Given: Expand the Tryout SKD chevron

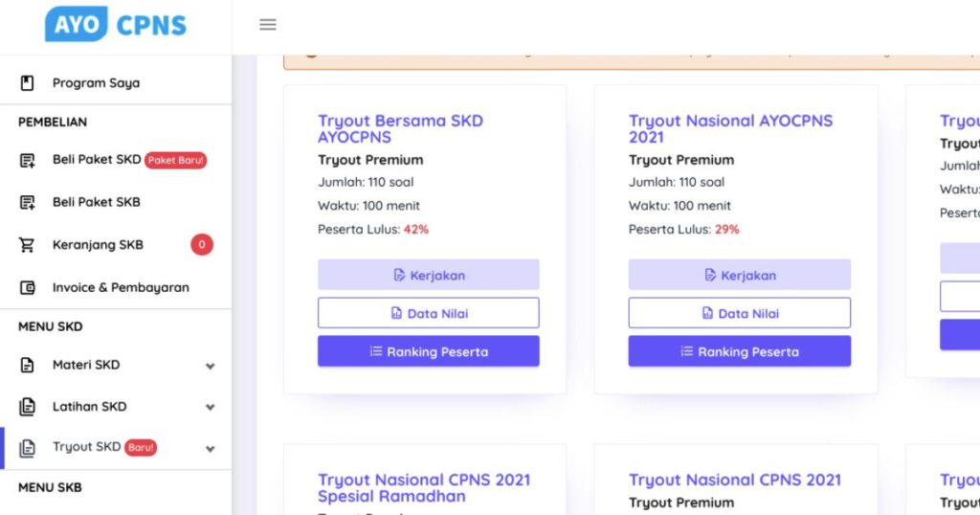Looking at the screenshot, I should pos(211,449).
